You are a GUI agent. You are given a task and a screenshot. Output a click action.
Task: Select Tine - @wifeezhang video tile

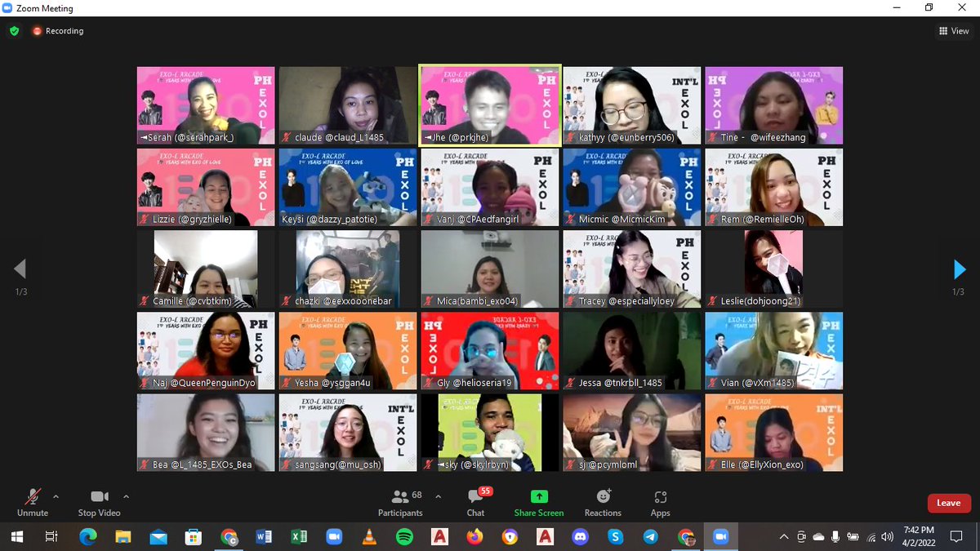click(774, 105)
